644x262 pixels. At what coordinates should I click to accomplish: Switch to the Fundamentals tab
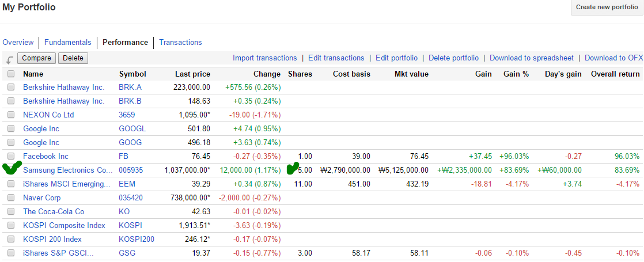(68, 42)
